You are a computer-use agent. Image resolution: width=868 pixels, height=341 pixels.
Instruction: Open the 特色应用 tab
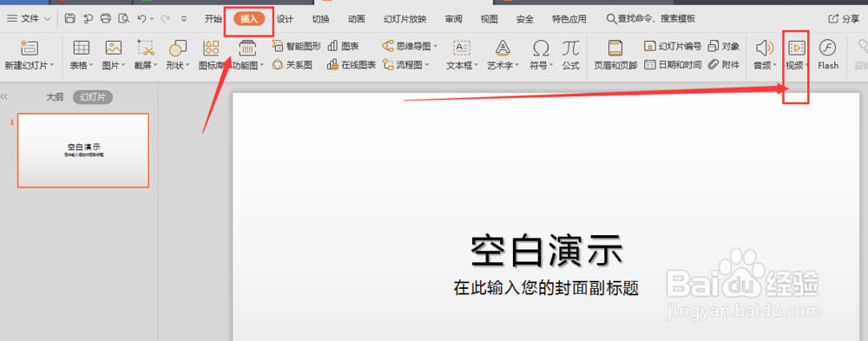[569, 19]
